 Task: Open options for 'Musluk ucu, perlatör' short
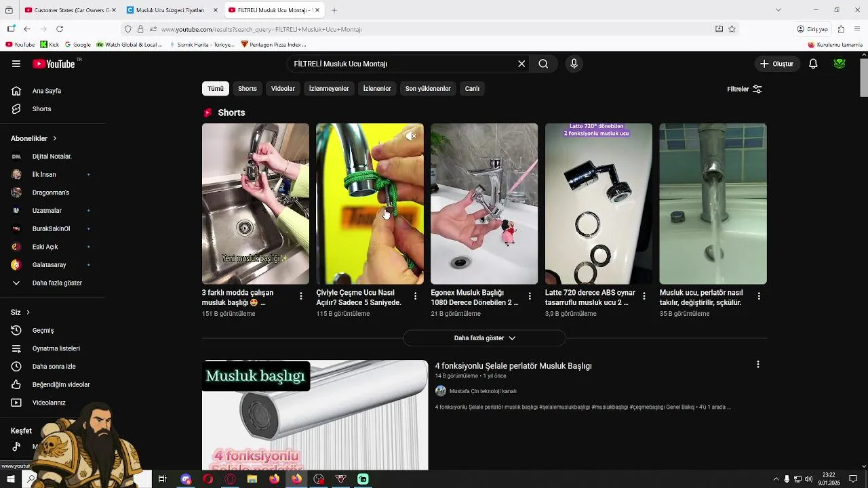(759, 296)
